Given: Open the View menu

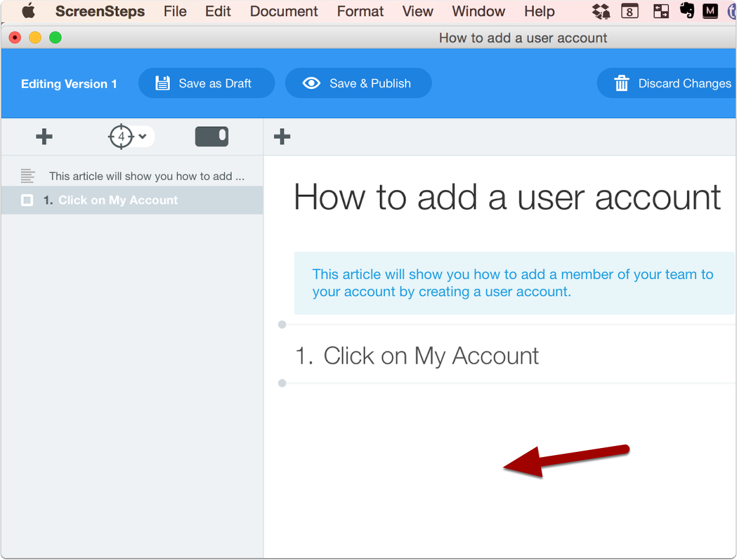Looking at the screenshot, I should pyautogui.click(x=417, y=11).
